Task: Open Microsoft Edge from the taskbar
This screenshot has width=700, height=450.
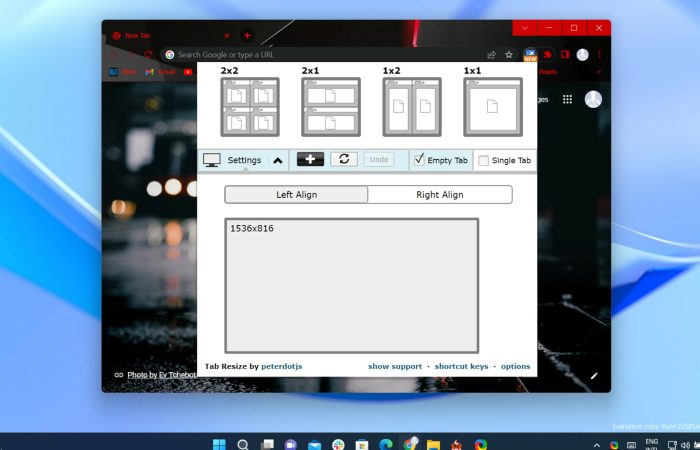Action: coord(386,445)
